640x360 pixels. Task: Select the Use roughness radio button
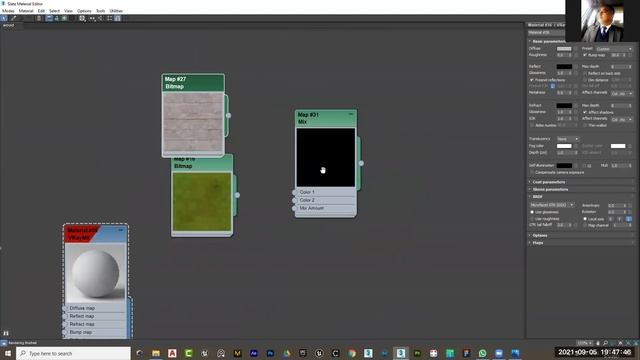pyautogui.click(x=532, y=219)
